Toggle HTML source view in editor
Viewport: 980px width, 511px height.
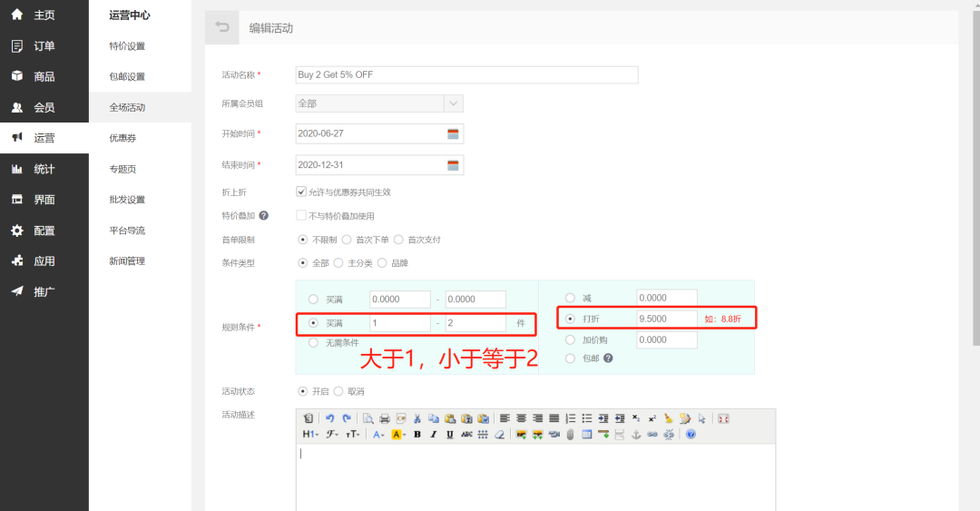[x=309, y=418]
